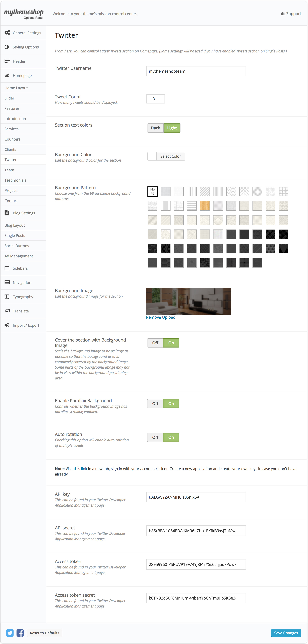
Task: Disable Auto rotation of tweets
Action: [x=155, y=437]
